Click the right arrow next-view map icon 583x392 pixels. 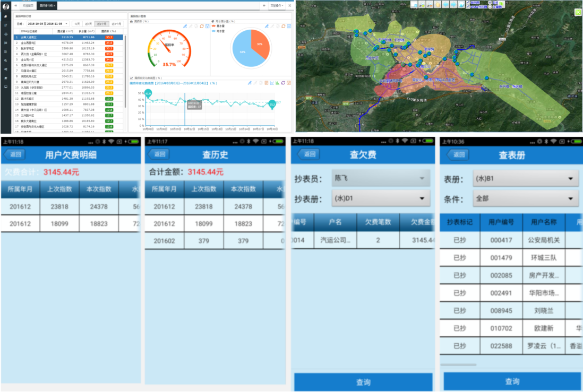coord(453,4)
